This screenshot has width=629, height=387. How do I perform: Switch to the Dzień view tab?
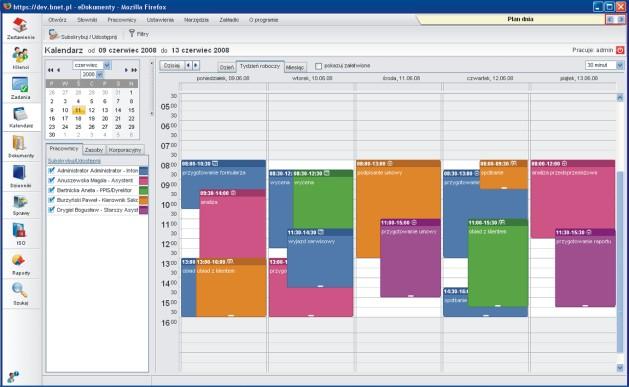tap(227, 67)
